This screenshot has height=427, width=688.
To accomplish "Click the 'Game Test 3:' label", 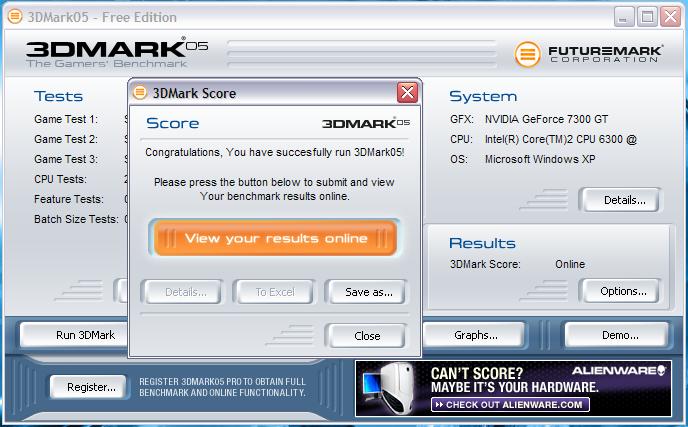I will (66, 159).
